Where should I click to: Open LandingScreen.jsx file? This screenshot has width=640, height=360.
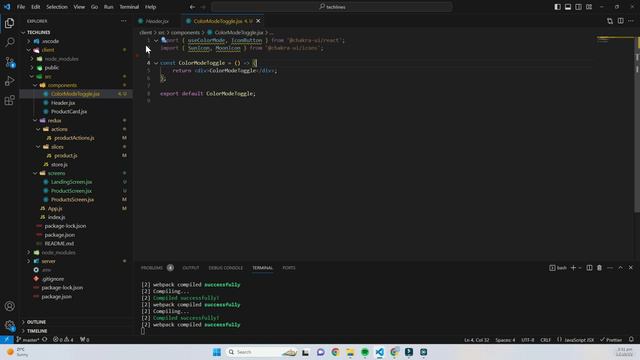pyautogui.click(x=71, y=182)
